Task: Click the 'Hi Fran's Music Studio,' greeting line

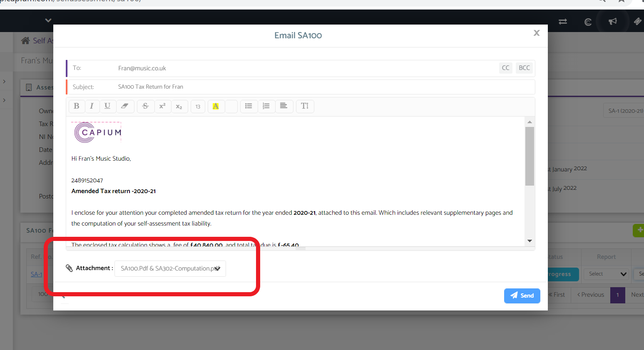Action: [x=101, y=159]
